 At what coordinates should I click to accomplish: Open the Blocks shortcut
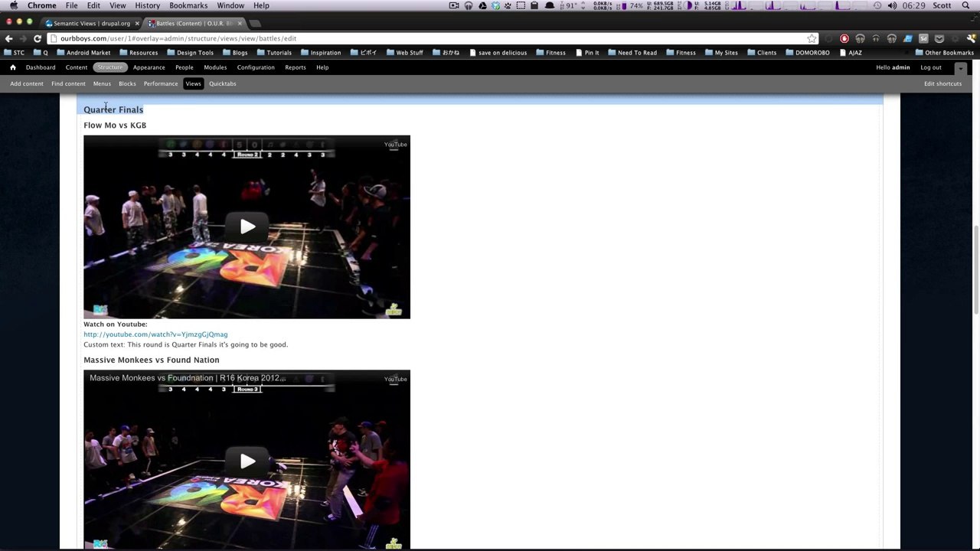click(127, 83)
